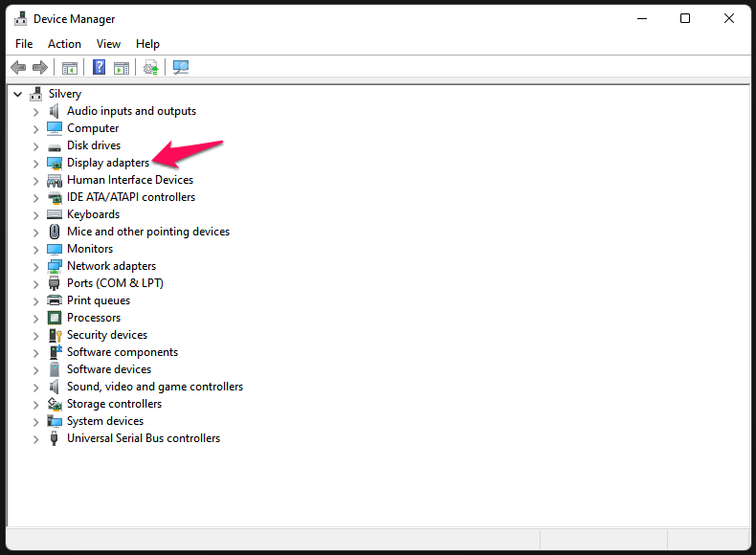Minimize the Device Manager window

tap(642, 19)
